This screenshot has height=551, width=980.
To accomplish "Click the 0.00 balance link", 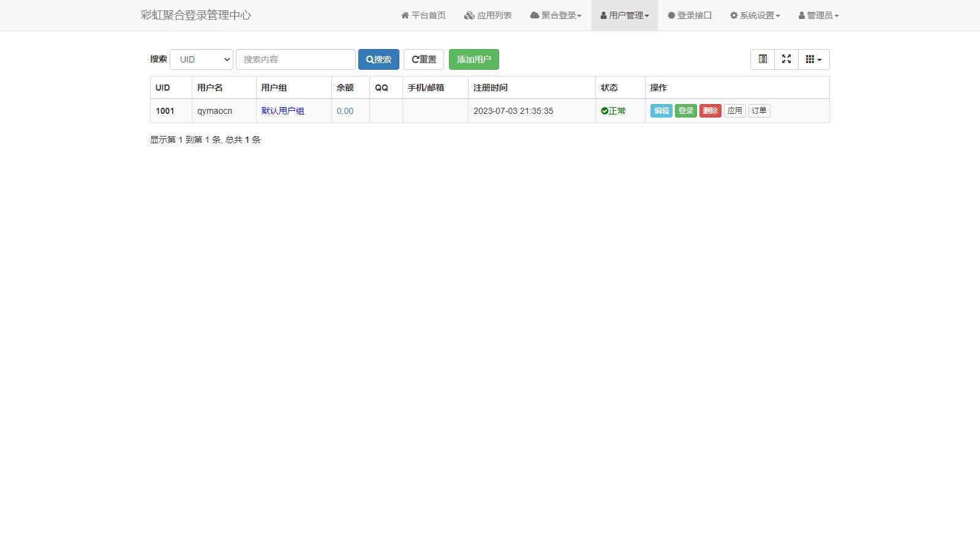I will [345, 111].
